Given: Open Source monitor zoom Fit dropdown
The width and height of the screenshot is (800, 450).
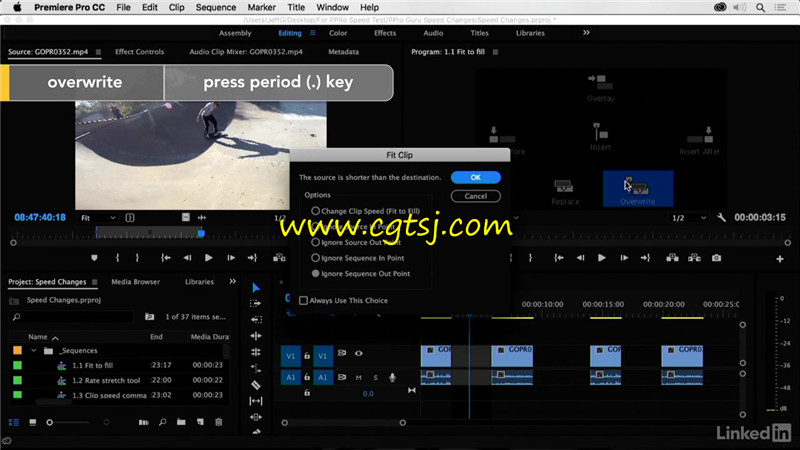Looking at the screenshot, I should tap(98, 218).
